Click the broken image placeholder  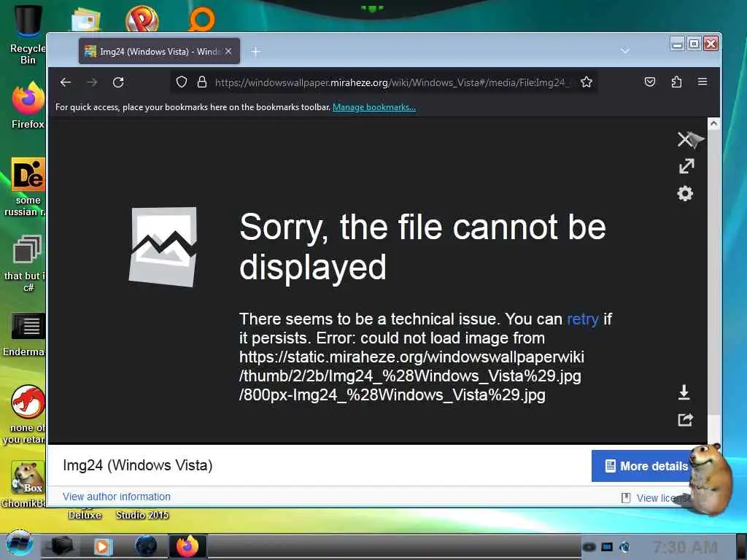(x=163, y=246)
